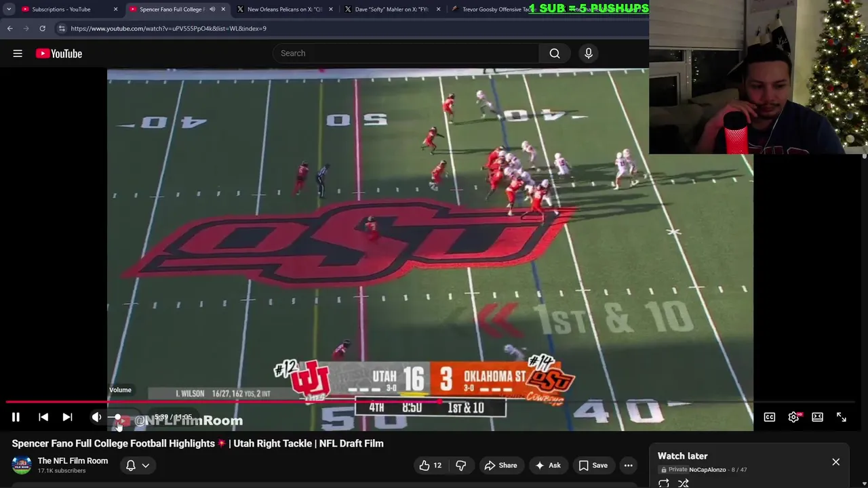Image resolution: width=868 pixels, height=488 pixels.
Task: Skip to next video in playlist
Action: point(67,418)
